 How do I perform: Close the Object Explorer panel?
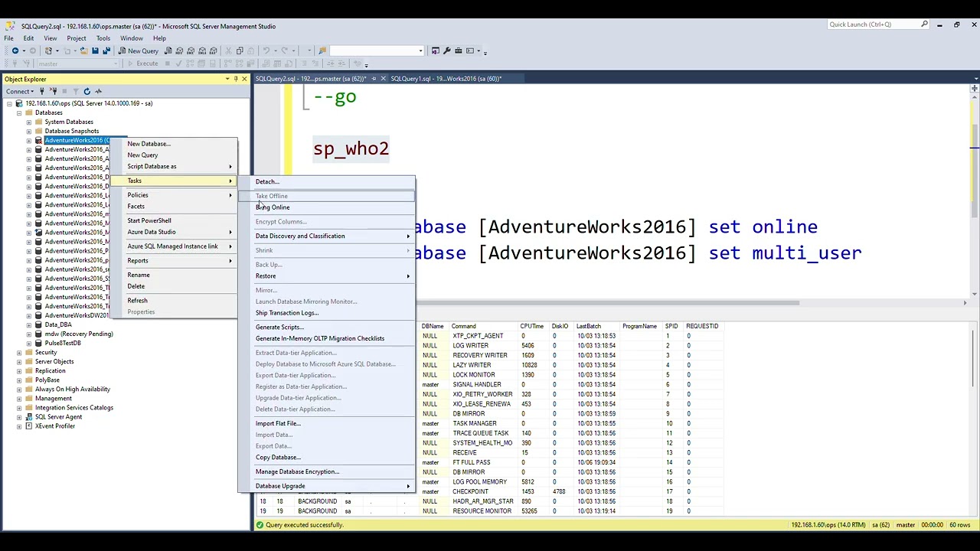click(244, 79)
